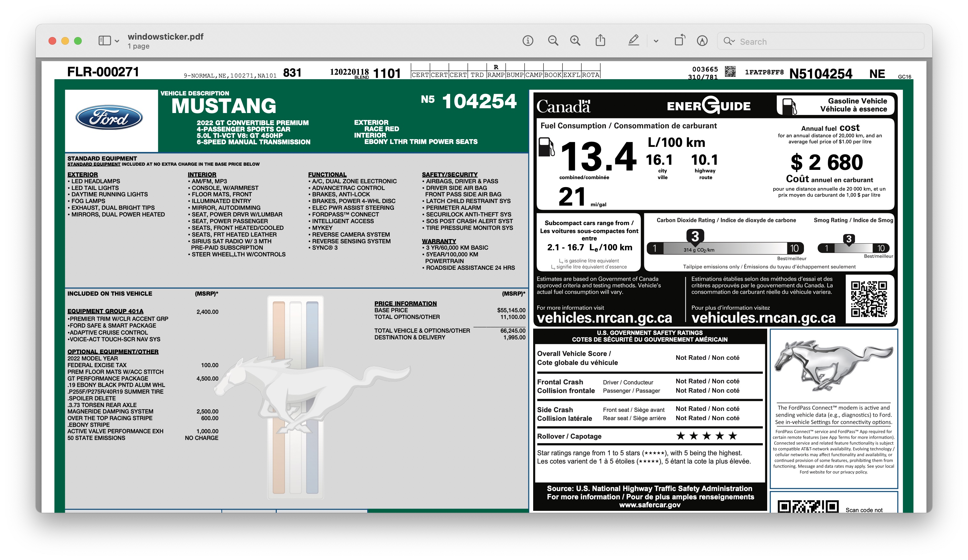Click the circled A form-filling icon
968x560 pixels.
pos(702,41)
